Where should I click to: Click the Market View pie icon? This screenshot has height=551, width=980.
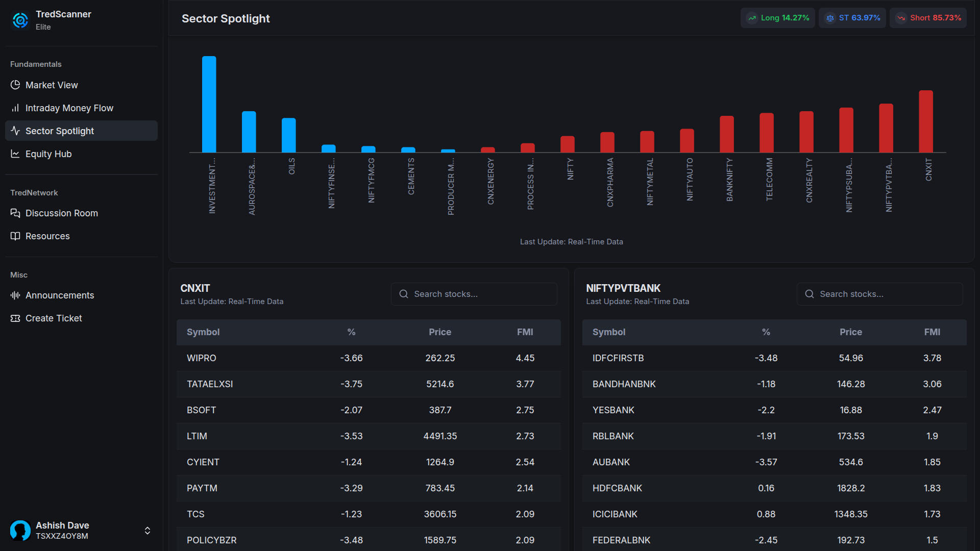point(15,85)
